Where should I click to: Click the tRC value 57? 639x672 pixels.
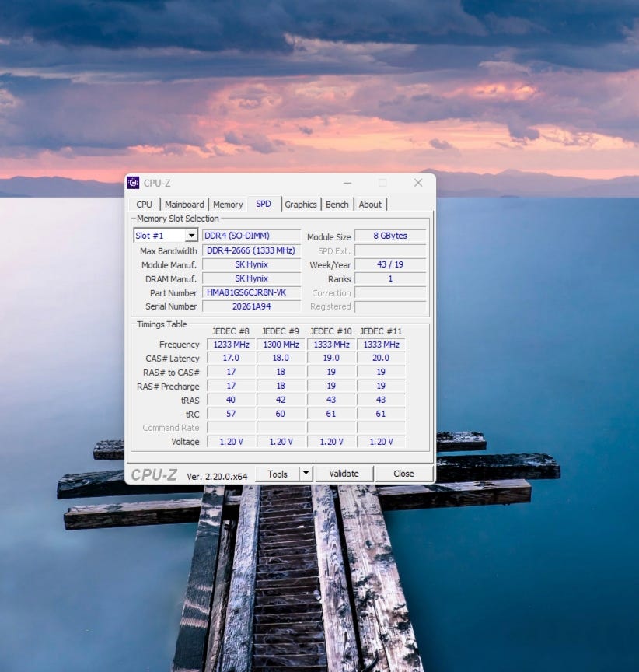click(x=231, y=414)
